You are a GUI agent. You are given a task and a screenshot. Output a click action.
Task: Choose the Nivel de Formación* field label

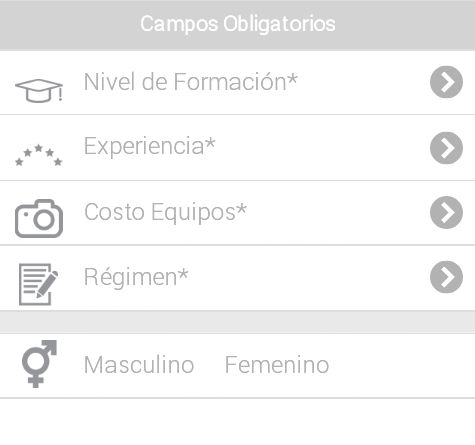191,82
